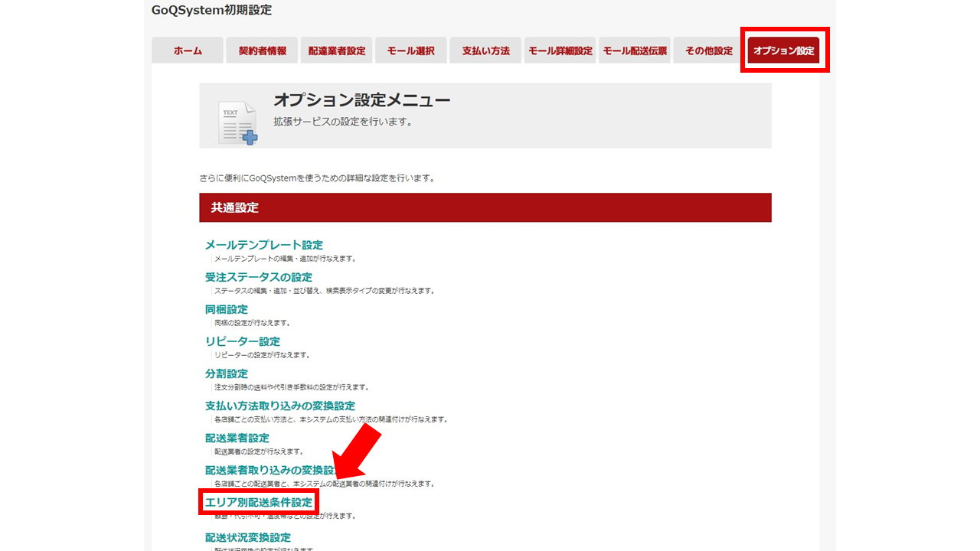The width and height of the screenshot is (980, 551).
Task: Open the 配送状況変換設定 link
Action: pyautogui.click(x=248, y=537)
